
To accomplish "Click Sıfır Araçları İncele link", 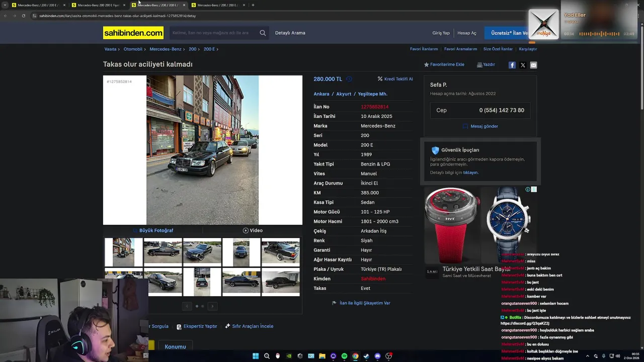I will [249, 326].
